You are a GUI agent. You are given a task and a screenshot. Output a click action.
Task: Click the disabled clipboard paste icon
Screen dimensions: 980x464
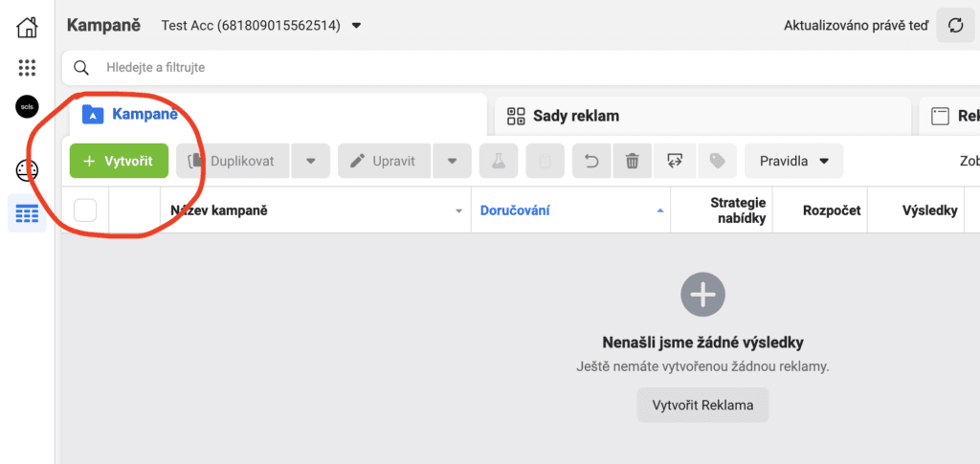pyautogui.click(x=545, y=161)
